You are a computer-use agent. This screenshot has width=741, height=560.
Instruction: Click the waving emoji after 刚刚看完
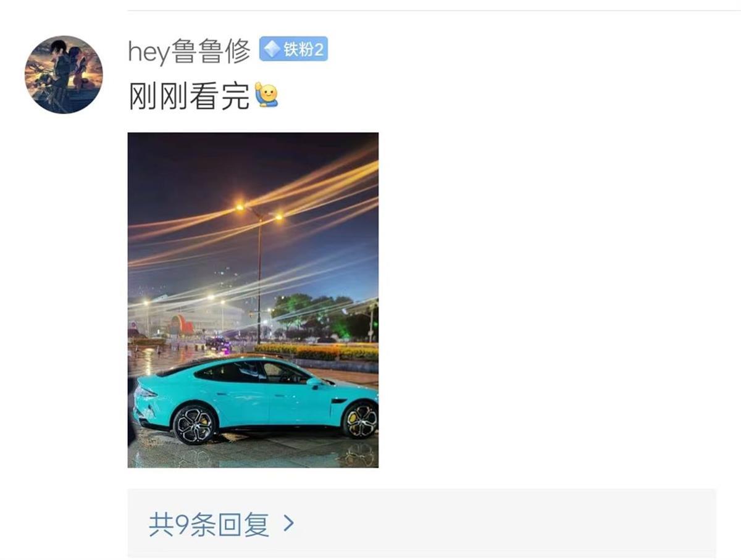click(x=267, y=95)
